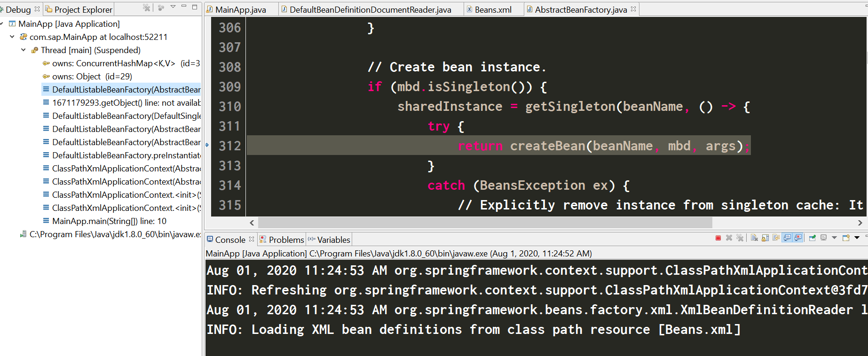Open the Display Selected Console dropdown arrow

834,238
